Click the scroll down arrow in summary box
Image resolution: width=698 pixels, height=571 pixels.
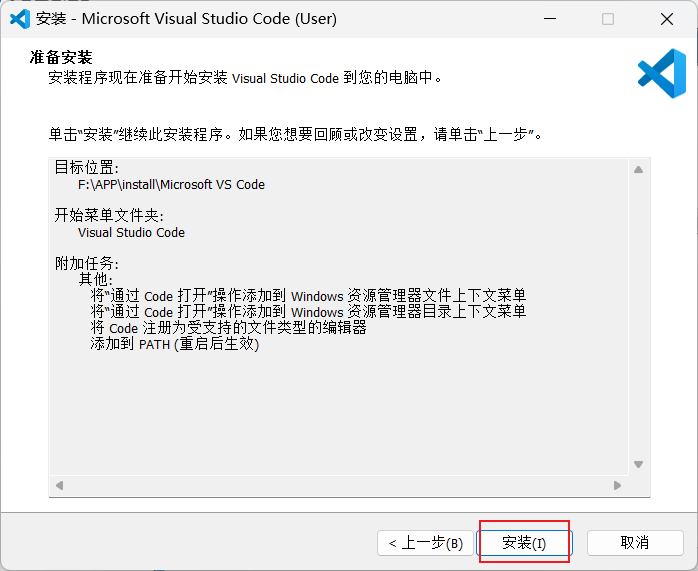(x=638, y=464)
